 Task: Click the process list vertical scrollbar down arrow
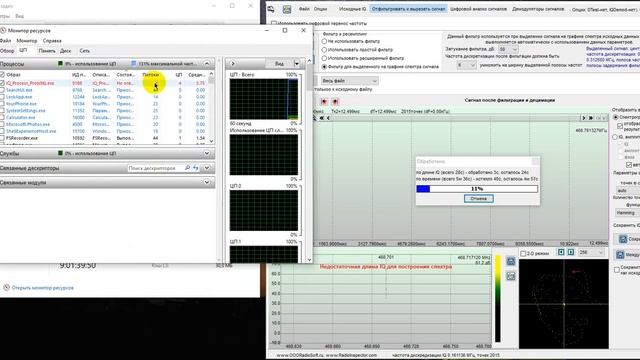click(211, 141)
